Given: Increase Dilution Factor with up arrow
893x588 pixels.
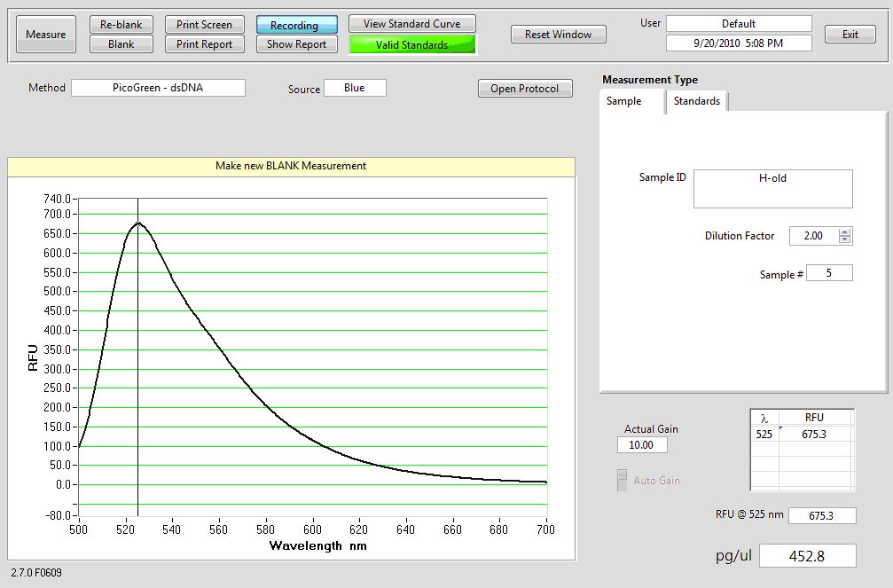Looking at the screenshot, I should (x=844, y=231).
